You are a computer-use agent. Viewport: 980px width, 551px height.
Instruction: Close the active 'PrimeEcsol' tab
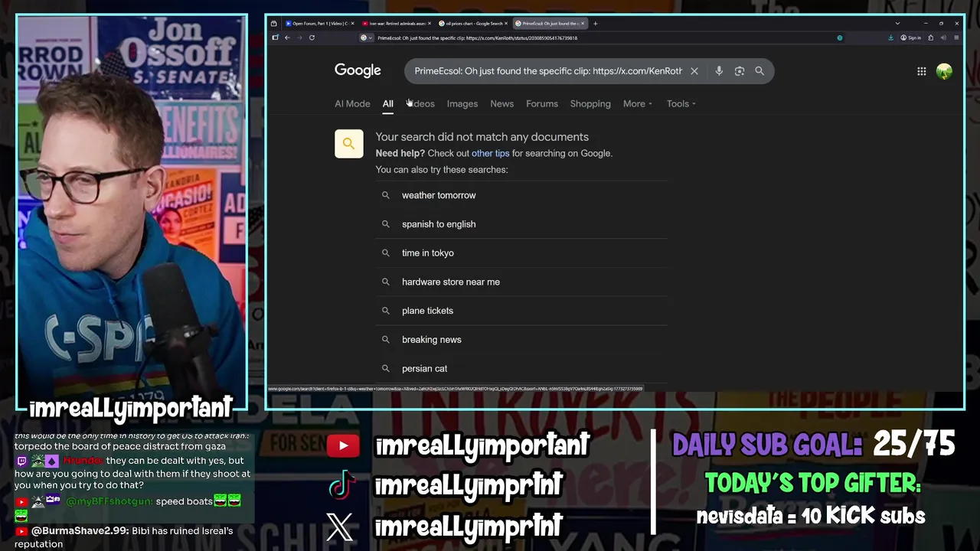[x=583, y=23]
